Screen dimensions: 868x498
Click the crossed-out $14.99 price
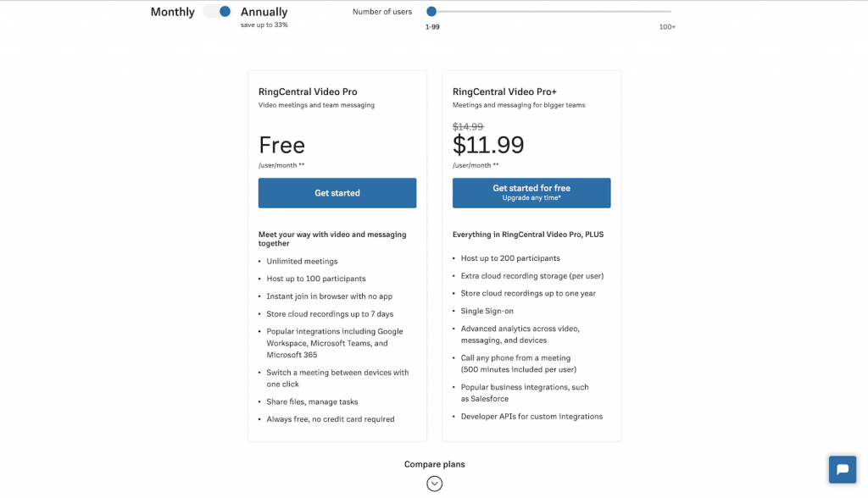467,125
